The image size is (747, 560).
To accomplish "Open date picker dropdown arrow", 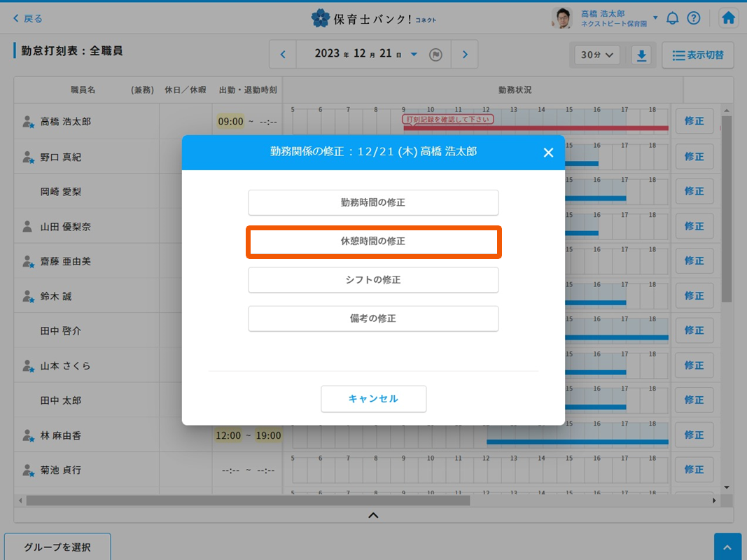I will pyautogui.click(x=414, y=55).
